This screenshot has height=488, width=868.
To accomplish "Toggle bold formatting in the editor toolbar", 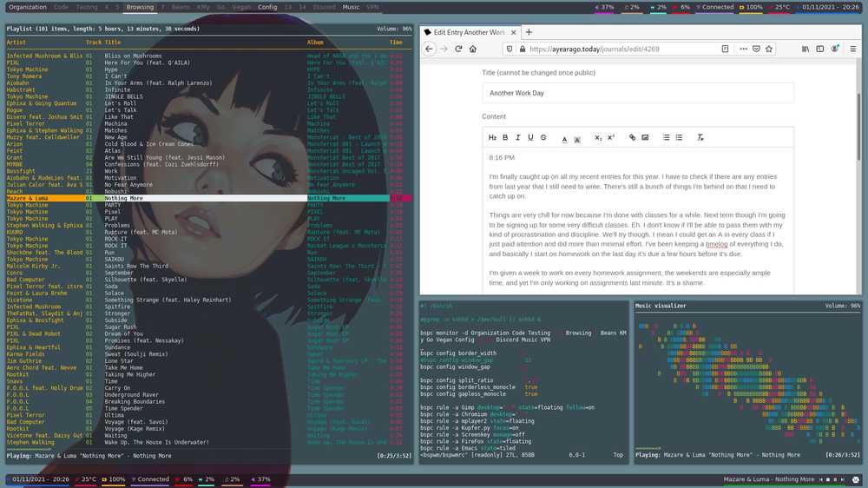I will (x=505, y=137).
